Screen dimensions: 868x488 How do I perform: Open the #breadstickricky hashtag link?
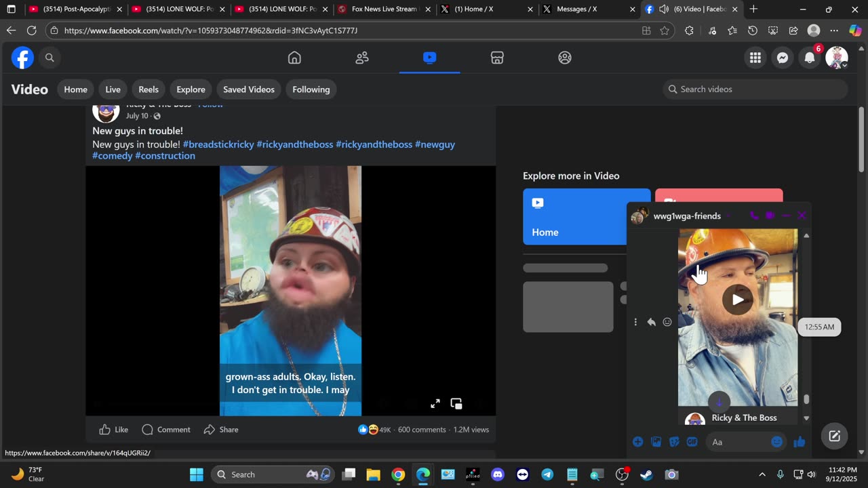(218, 144)
